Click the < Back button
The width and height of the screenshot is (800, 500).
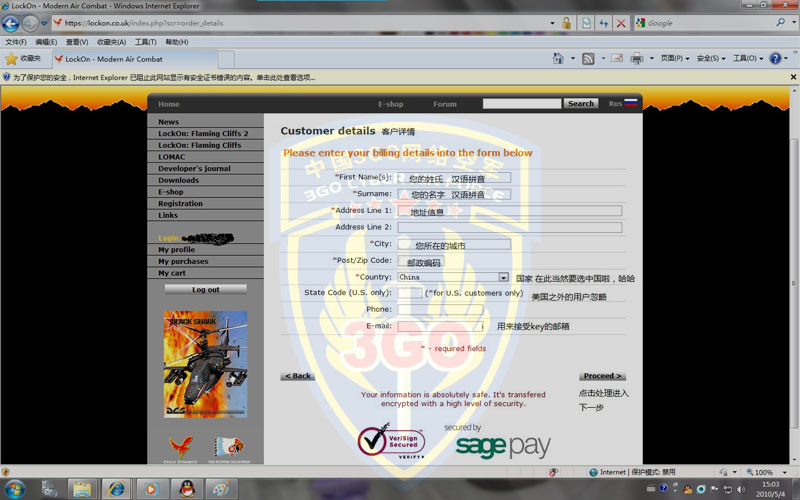click(x=297, y=376)
